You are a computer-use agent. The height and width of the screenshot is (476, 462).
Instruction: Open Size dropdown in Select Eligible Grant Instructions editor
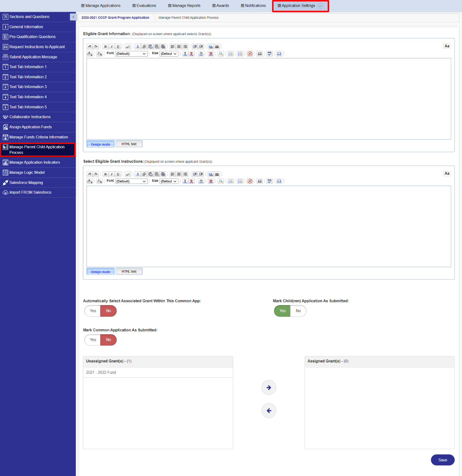pyautogui.click(x=169, y=181)
